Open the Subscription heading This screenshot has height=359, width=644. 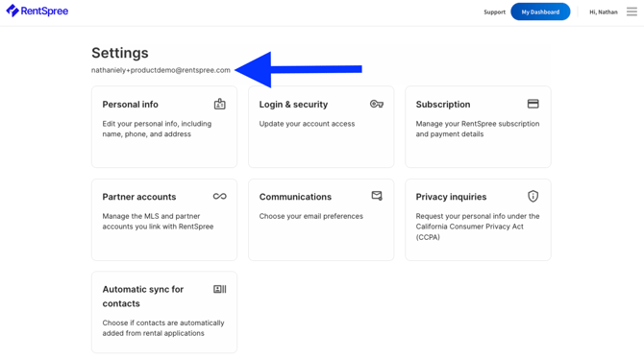tap(443, 105)
